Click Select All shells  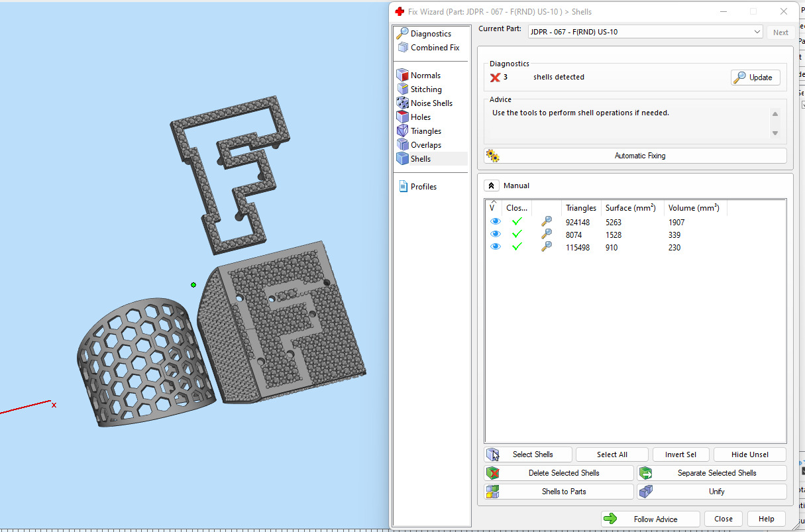612,454
